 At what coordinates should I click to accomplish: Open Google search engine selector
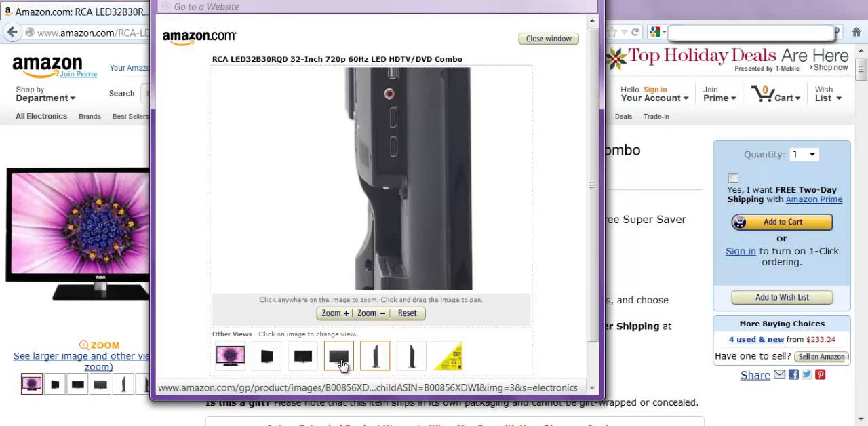(x=656, y=32)
